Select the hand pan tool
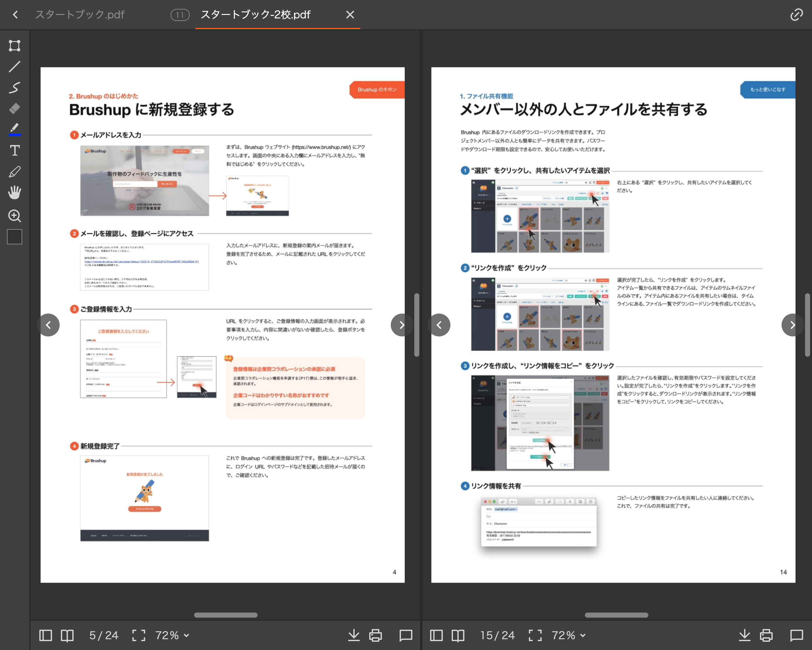This screenshot has height=650, width=812. 14,193
